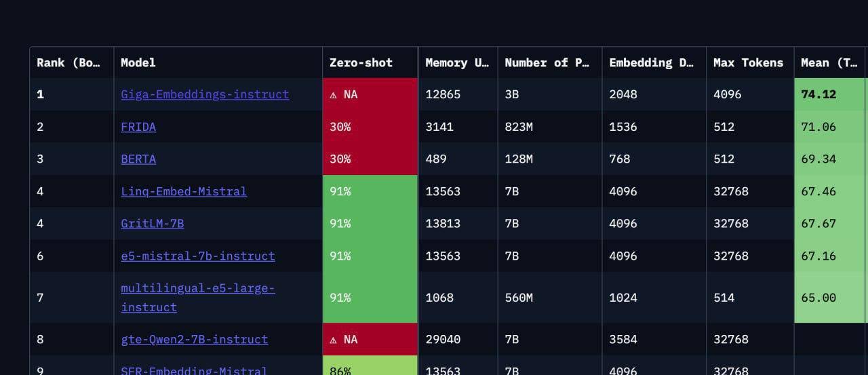
Task: Visit the gte-Qwen2-7B-instruct model link
Action: (x=195, y=339)
